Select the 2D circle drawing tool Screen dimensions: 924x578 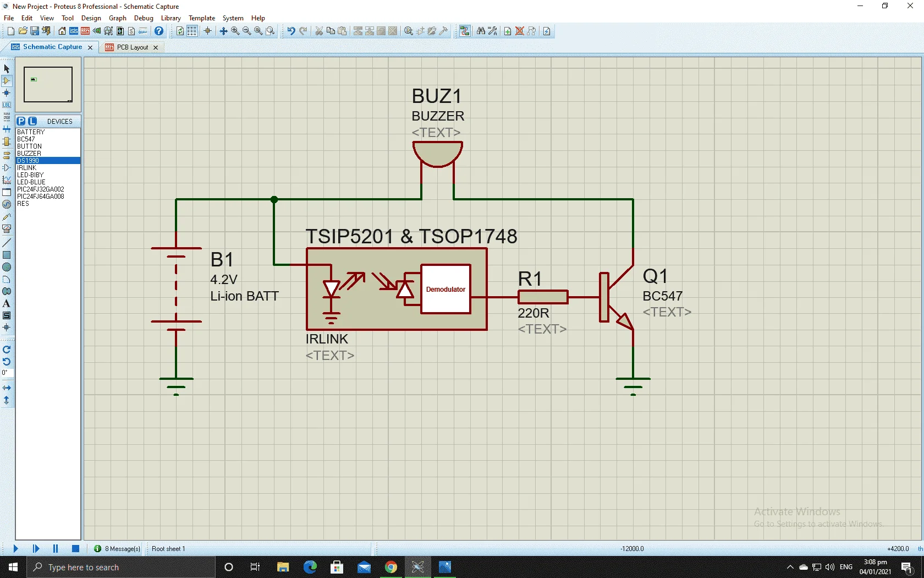[7, 267]
